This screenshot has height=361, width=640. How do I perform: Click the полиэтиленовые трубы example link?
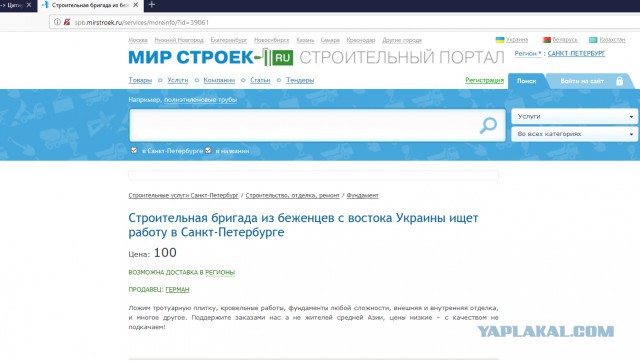pos(200,100)
